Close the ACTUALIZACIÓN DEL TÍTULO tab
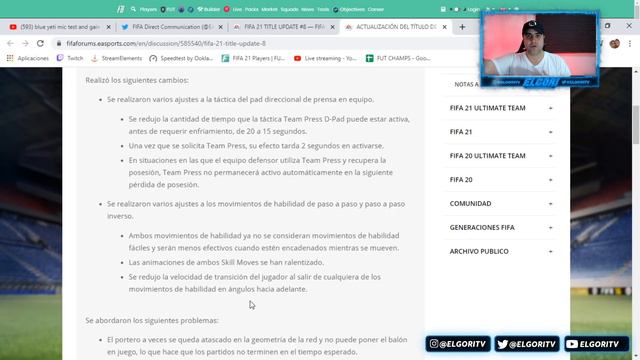 point(444,27)
